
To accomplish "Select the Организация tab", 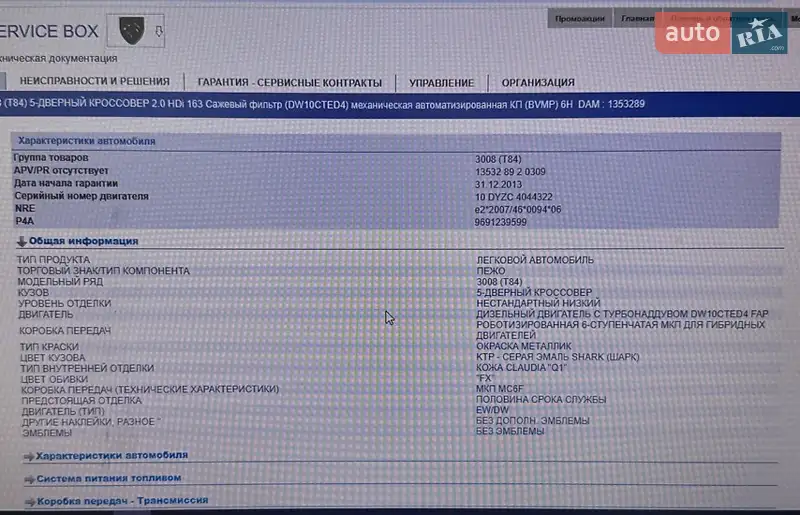I will coord(538,83).
